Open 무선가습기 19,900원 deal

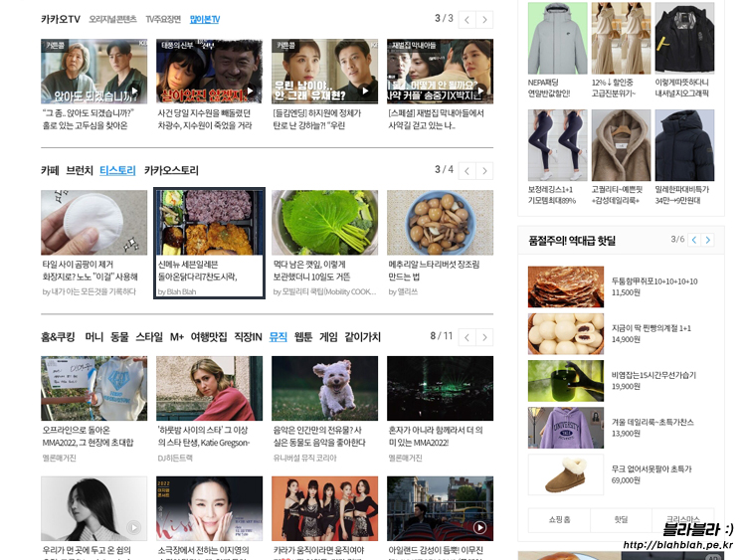pos(653,381)
